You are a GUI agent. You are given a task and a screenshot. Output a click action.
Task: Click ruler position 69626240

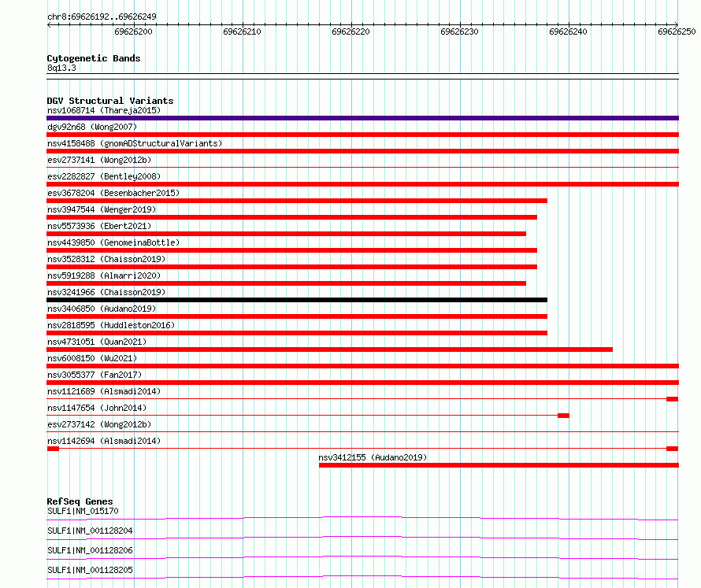coord(568,31)
